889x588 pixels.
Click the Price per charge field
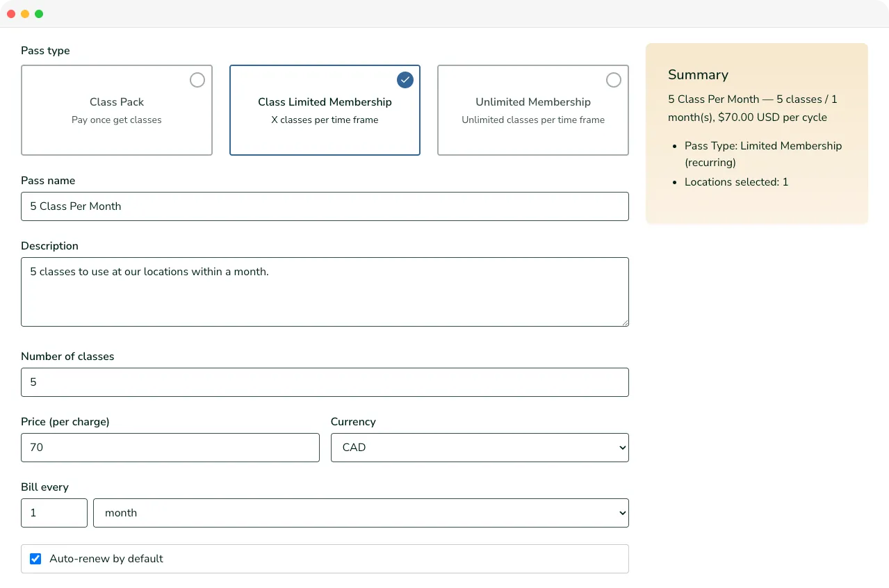(x=170, y=447)
